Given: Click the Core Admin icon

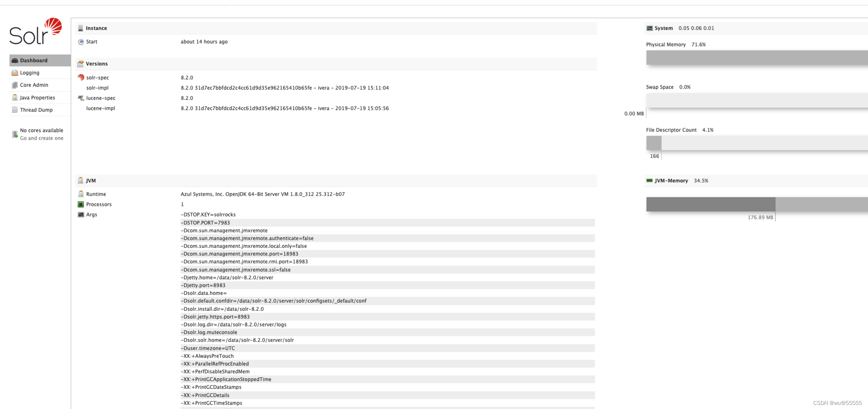Looking at the screenshot, I should [x=15, y=85].
